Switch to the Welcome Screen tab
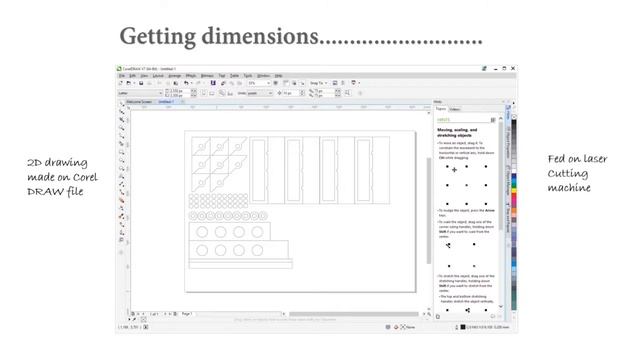This screenshot has width=640, height=360. tap(139, 102)
